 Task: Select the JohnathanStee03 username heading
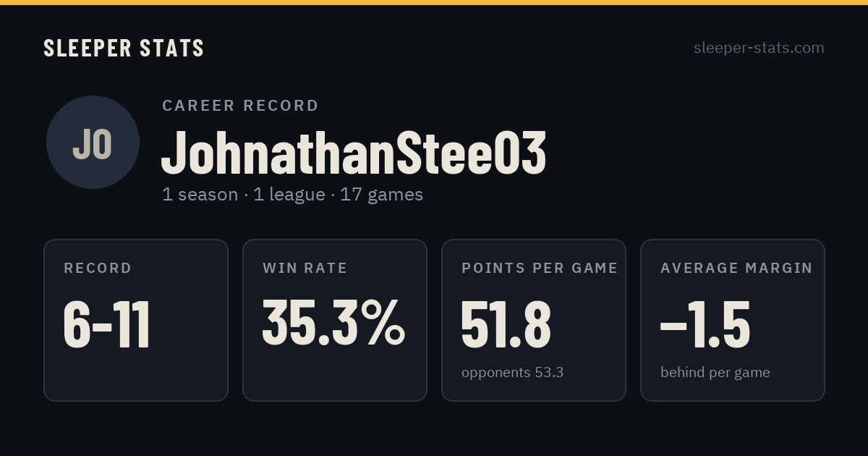tap(353, 153)
